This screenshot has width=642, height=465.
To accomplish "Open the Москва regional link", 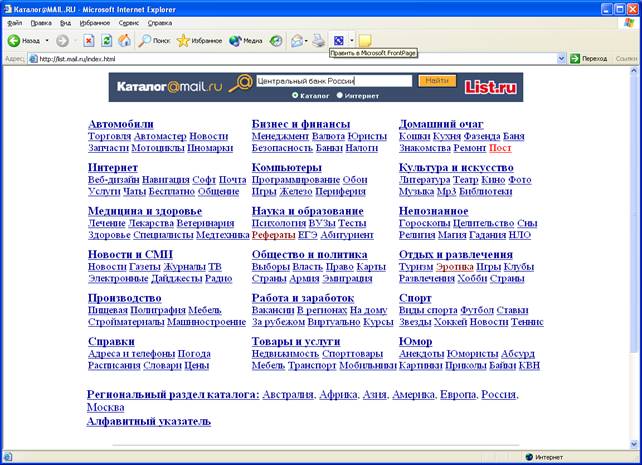I will pos(106,407).
